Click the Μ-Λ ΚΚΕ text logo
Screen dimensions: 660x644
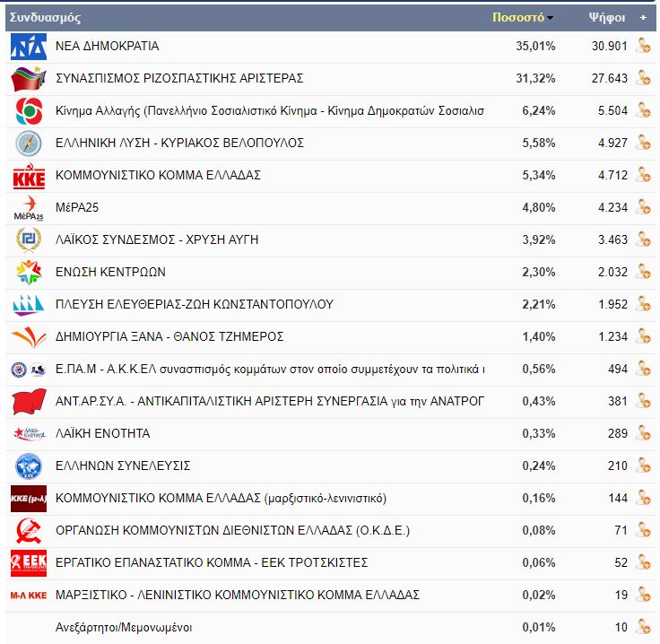click(x=29, y=596)
